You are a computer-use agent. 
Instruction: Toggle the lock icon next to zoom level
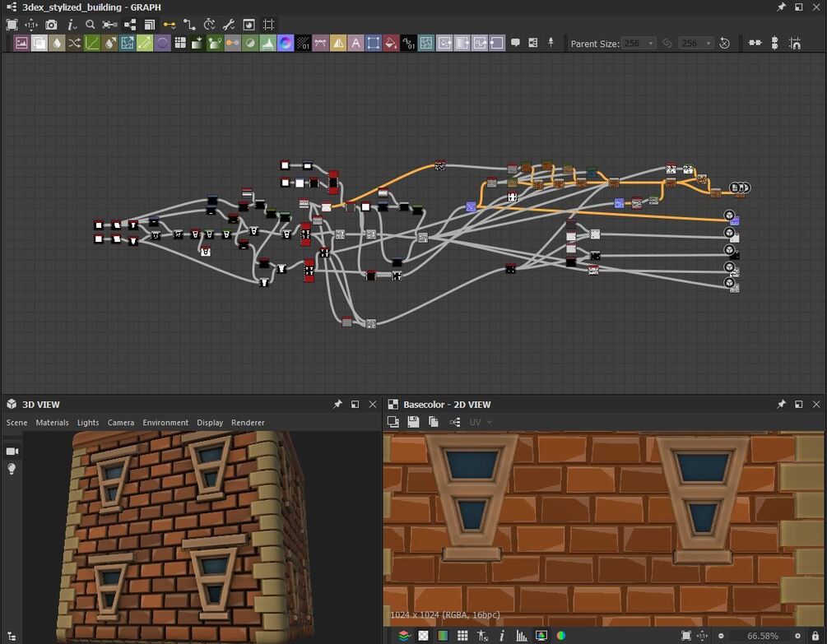tap(815, 636)
